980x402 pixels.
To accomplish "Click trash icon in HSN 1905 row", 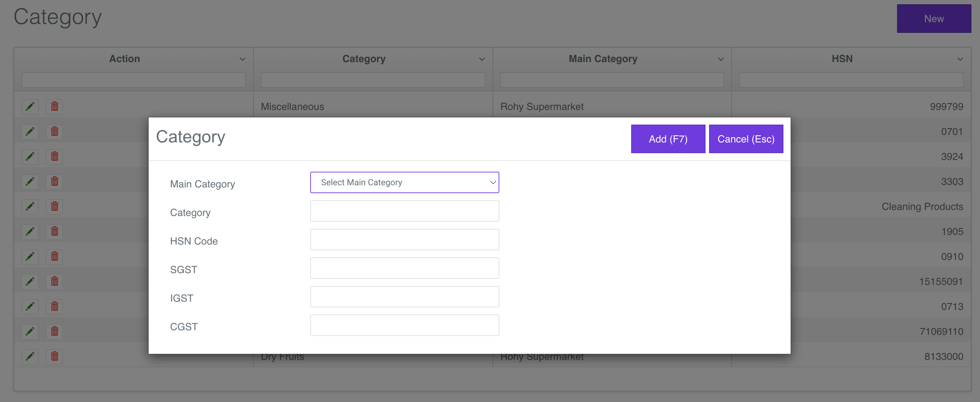I will point(54,231).
